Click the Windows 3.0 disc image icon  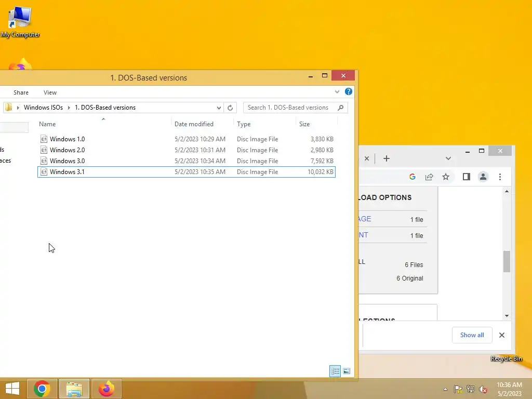pos(44,161)
